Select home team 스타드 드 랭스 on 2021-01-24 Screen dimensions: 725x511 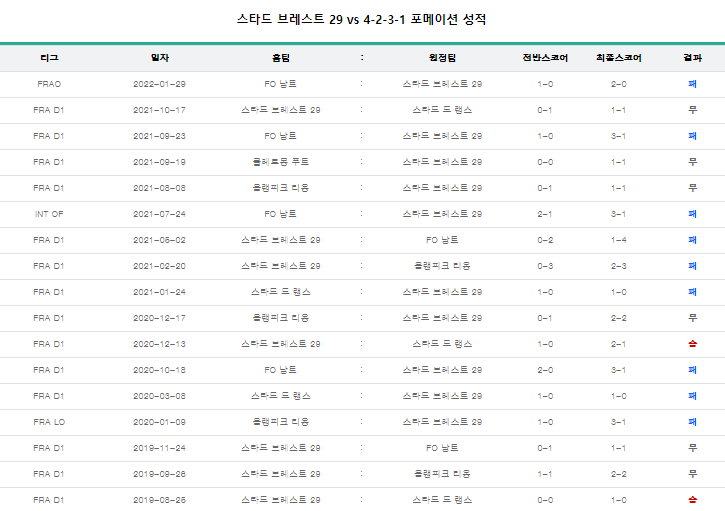(281, 292)
